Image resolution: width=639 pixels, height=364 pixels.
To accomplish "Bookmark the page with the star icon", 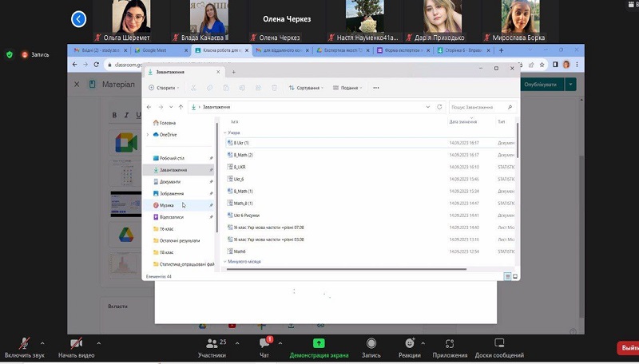I will (x=542, y=65).
